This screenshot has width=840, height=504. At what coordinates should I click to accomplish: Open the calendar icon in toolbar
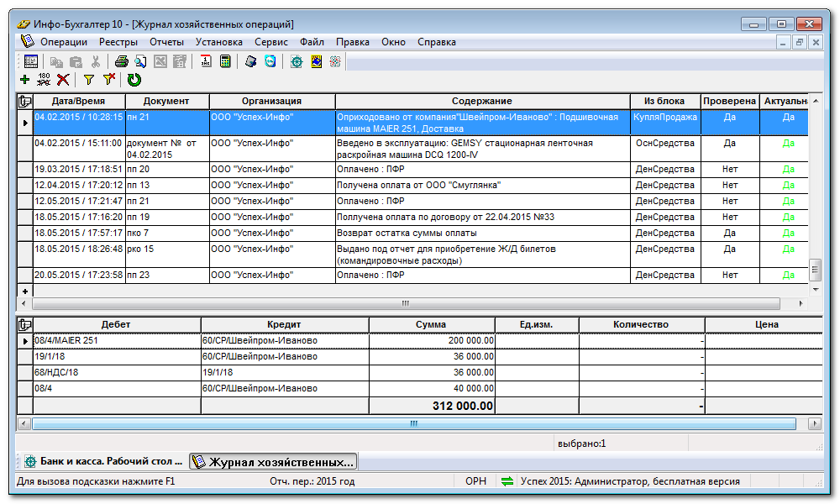(x=206, y=61)
